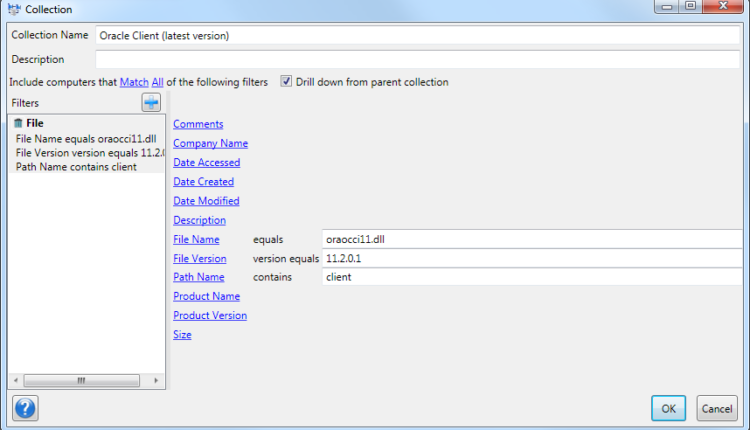
Task: Click the Collection window title bar icon
Action: coord(13,9)
